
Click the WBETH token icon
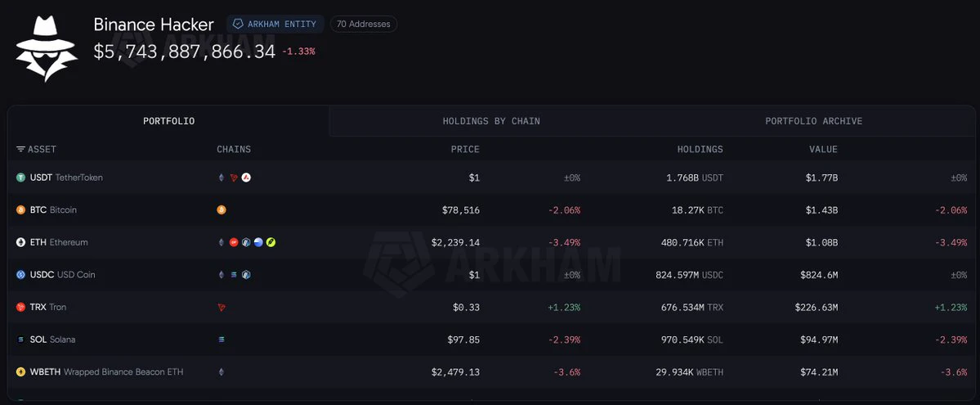pos(20,371)
